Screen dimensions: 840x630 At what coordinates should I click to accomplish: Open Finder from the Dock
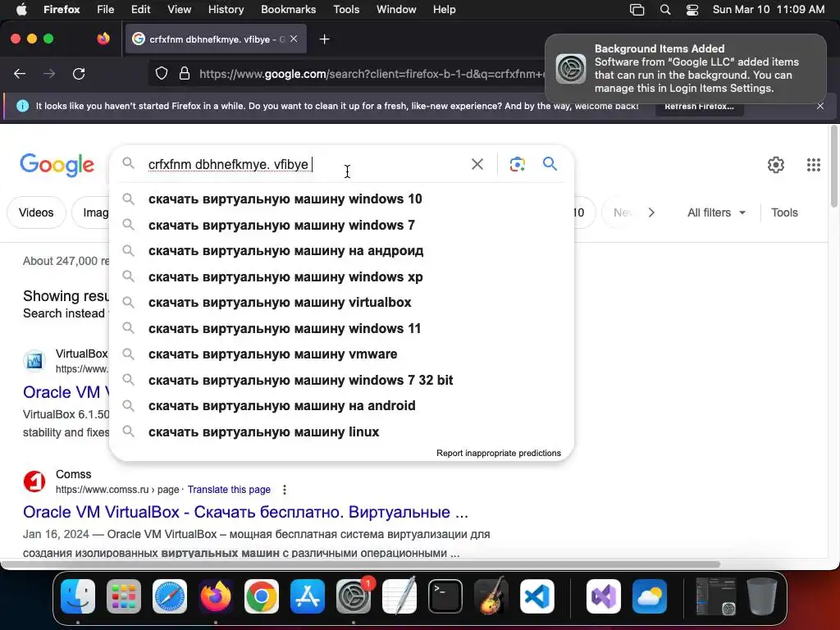click(78, 596)
